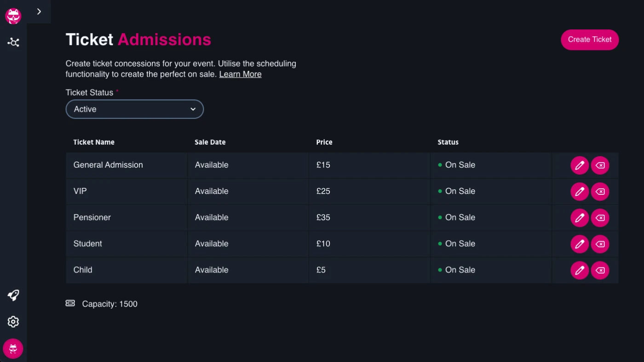Delete the General Admission ticket
This screenshot has width=644, height=362.
[600, 165]
